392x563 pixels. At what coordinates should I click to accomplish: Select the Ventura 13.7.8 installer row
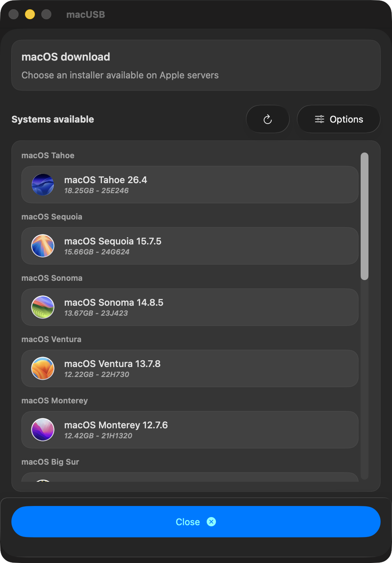click(x=190, y=368)
